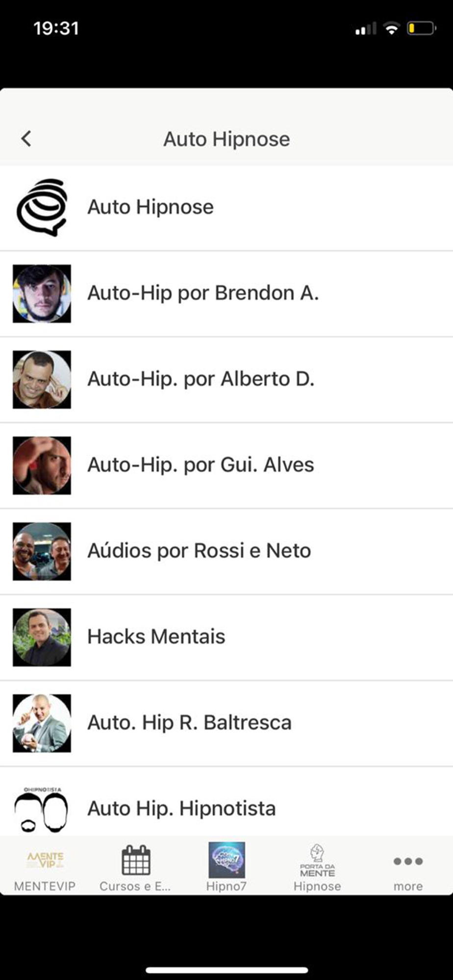Viewport: 453px width, 980px height.
Task: Choose Auto. Hip R. Baltresca entry
Action: click(226, 723)
